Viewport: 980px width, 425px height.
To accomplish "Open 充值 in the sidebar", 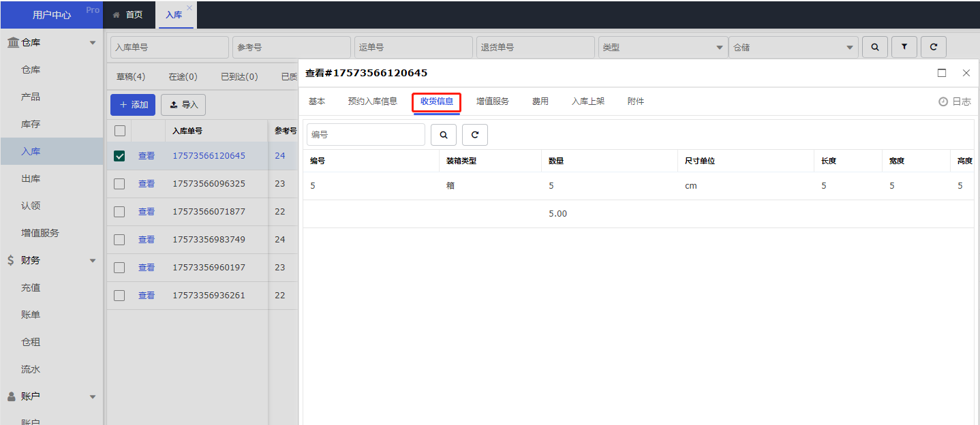I will [51, 287].
